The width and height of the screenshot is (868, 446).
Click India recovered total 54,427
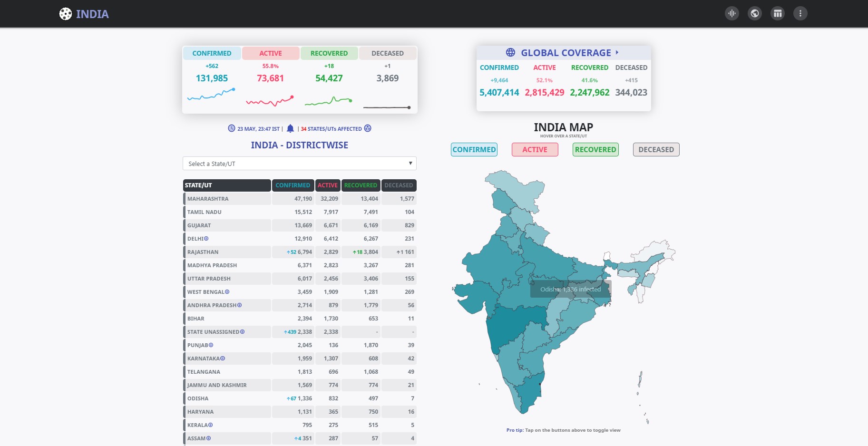pos(329,78)
